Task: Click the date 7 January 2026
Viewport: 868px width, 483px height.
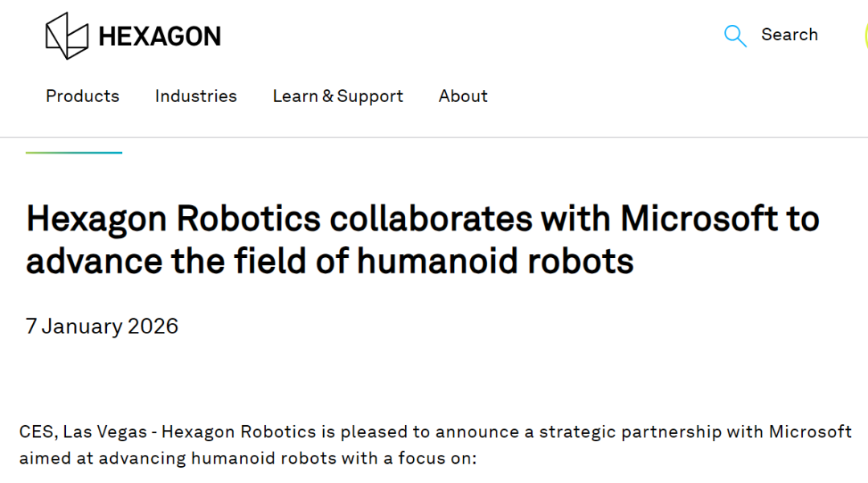Action: pyautogui.click(x=102, y=326)
